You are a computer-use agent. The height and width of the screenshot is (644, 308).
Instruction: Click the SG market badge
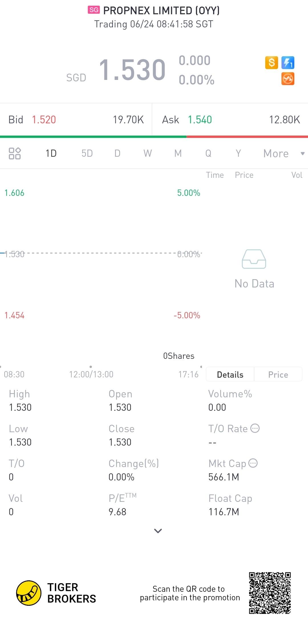(94, 10)
